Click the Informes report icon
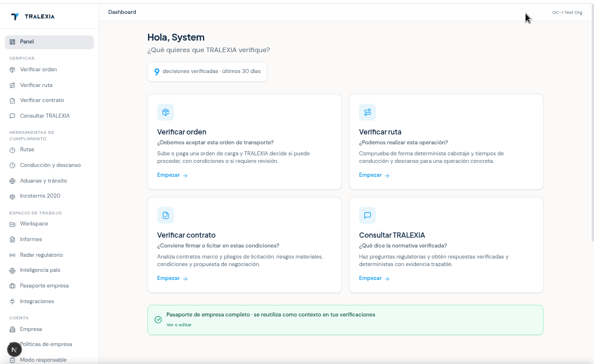594x364 pixels. (13, 239)
